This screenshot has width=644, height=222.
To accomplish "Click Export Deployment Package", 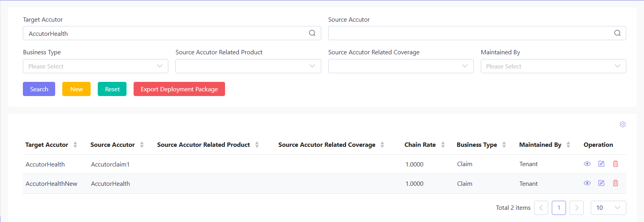I will click(x=179, y=89).
